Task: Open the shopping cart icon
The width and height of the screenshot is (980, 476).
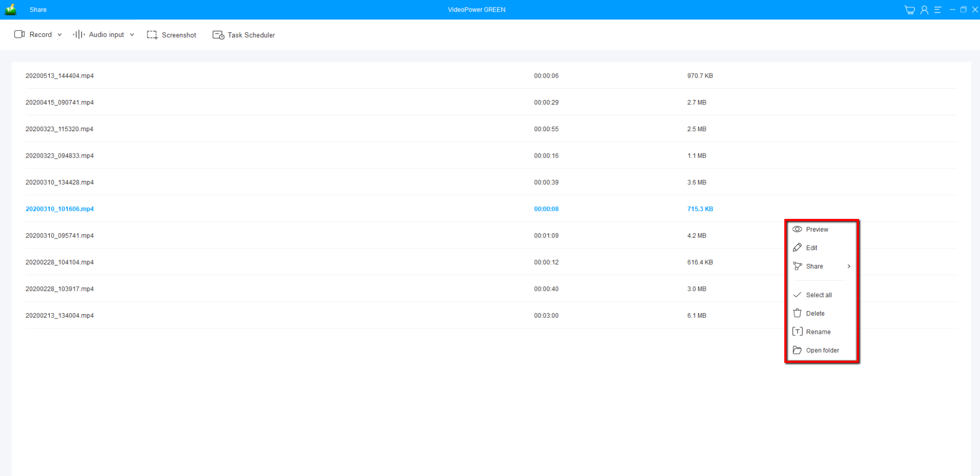Action: pos(910,10)
